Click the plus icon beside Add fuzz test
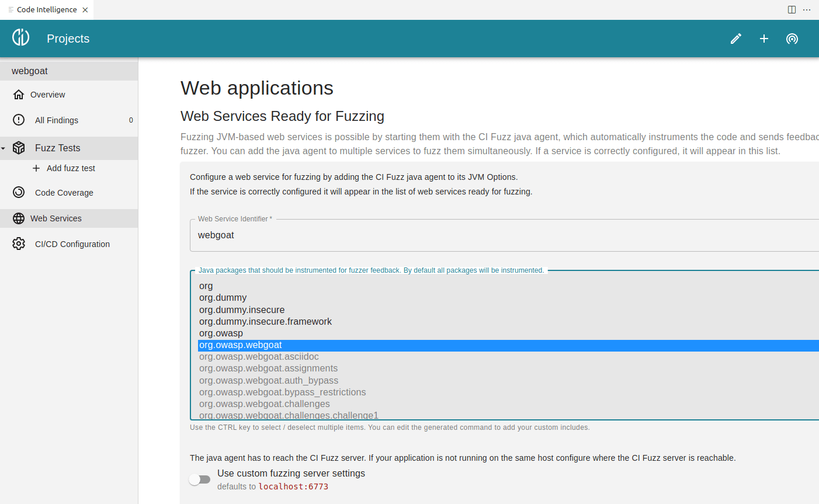Viewport: 819px width, 504px height. (x=36, y=168)
